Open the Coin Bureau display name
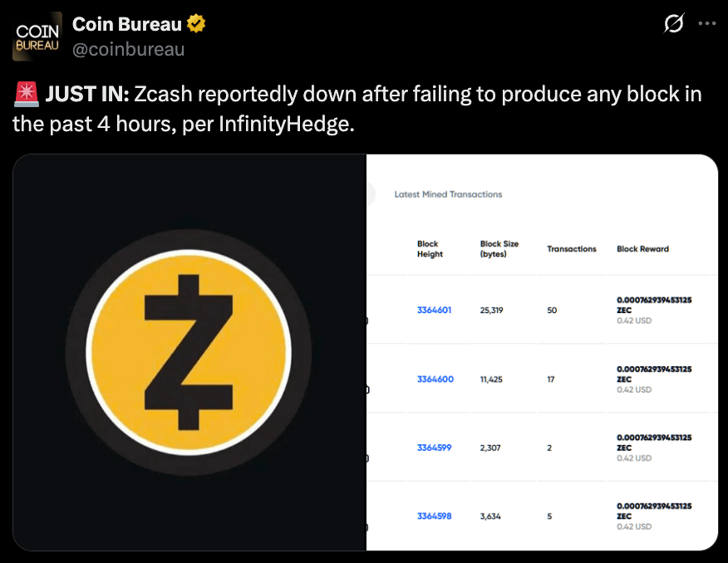The image size is (728, 563). (127, 24)
